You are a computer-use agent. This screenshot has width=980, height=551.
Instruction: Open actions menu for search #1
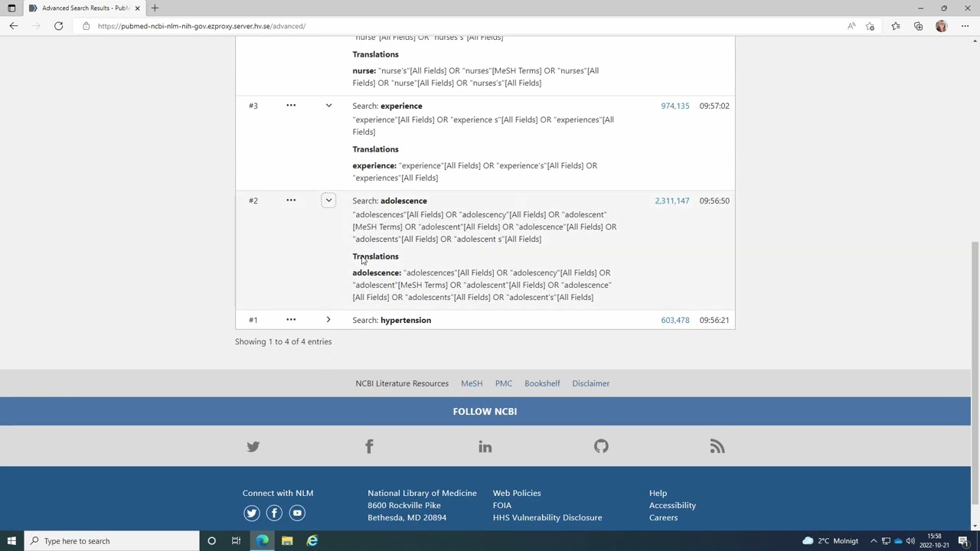point(291,320)
